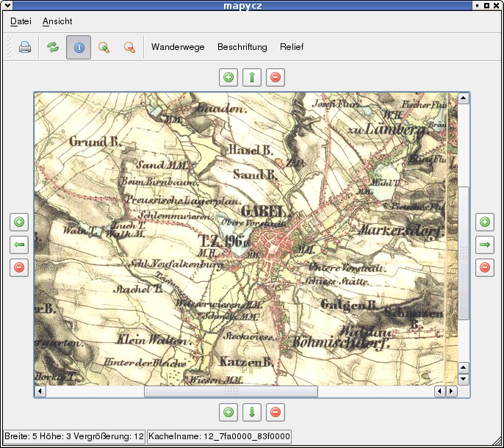The image size is (504, 448).
Task: Click the printer icon in toolbar
Action: [x=25, y=47]
